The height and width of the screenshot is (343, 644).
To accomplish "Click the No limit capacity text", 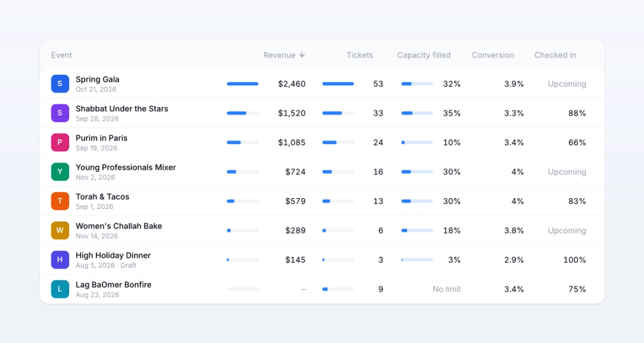I will tap(447, 289).
